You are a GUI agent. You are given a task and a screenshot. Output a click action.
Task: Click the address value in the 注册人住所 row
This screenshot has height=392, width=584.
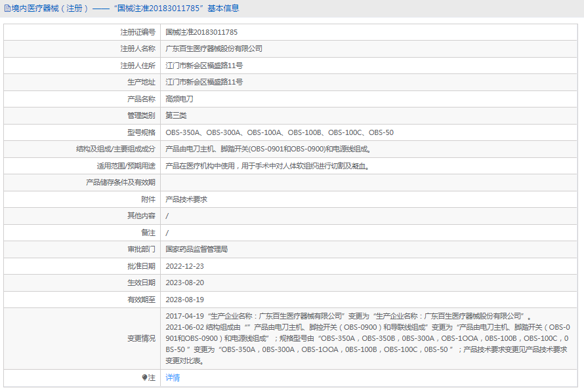[204, 66]
